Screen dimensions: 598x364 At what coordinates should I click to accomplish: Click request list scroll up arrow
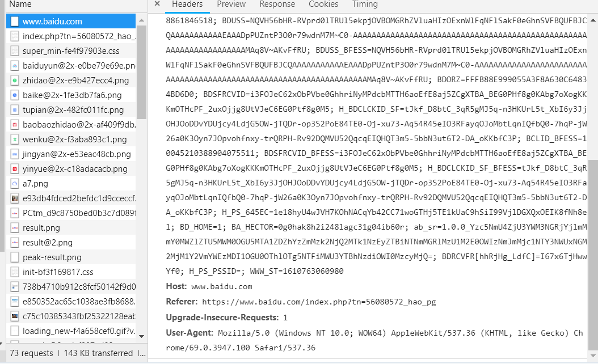click(141, 20)
